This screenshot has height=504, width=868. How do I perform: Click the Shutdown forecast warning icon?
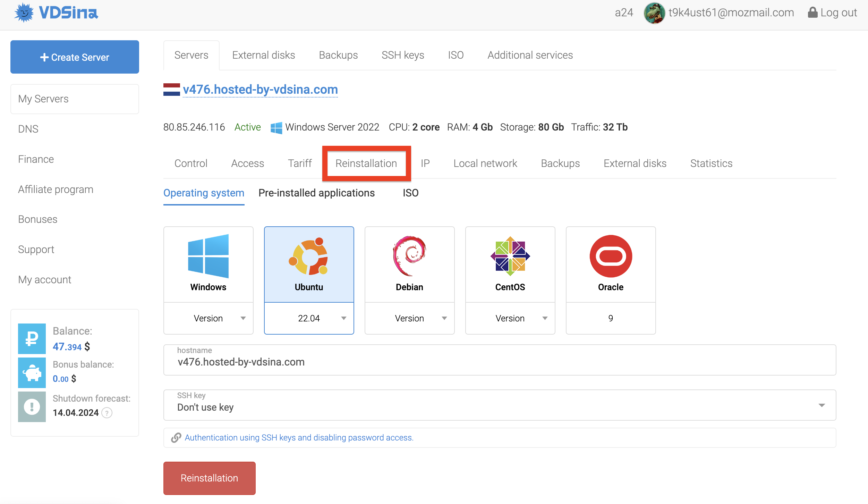(x=32, y=406)
